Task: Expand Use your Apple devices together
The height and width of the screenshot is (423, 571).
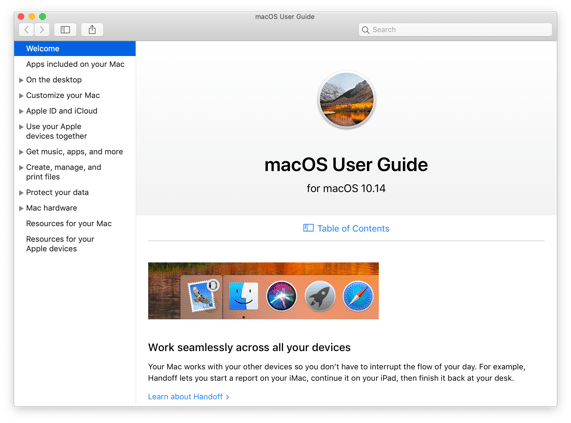Action: (21, 127)
